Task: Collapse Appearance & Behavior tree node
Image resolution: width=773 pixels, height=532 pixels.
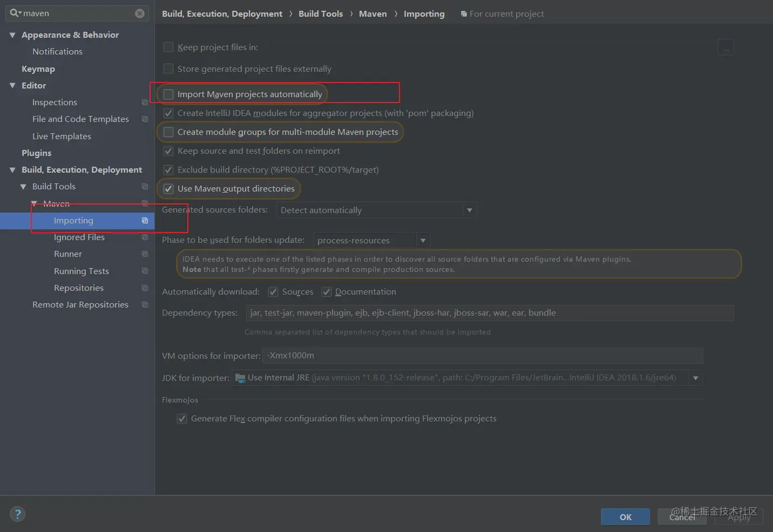Action: coord(12,35)
